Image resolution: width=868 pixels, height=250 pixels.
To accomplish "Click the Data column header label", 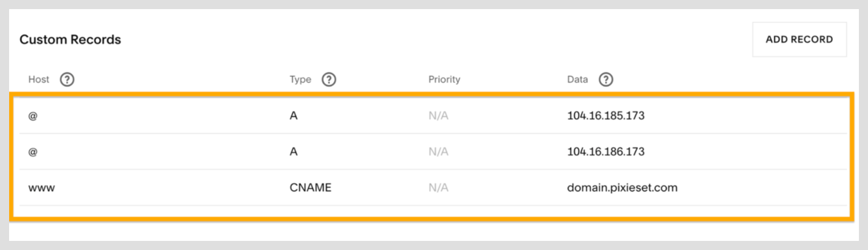I will point(577,79).
